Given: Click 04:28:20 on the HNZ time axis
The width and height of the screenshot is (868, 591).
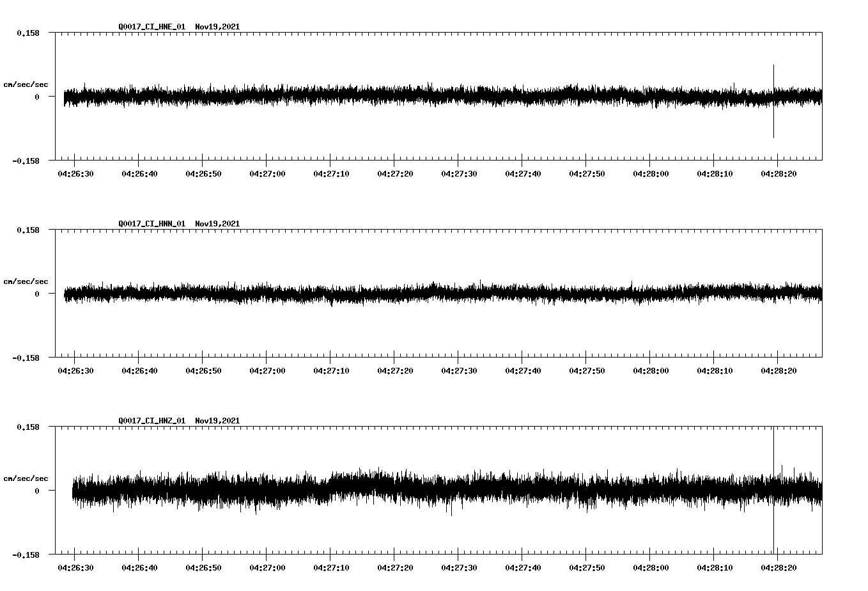Looking at the screenshot, I should click(x=779, y=567).
